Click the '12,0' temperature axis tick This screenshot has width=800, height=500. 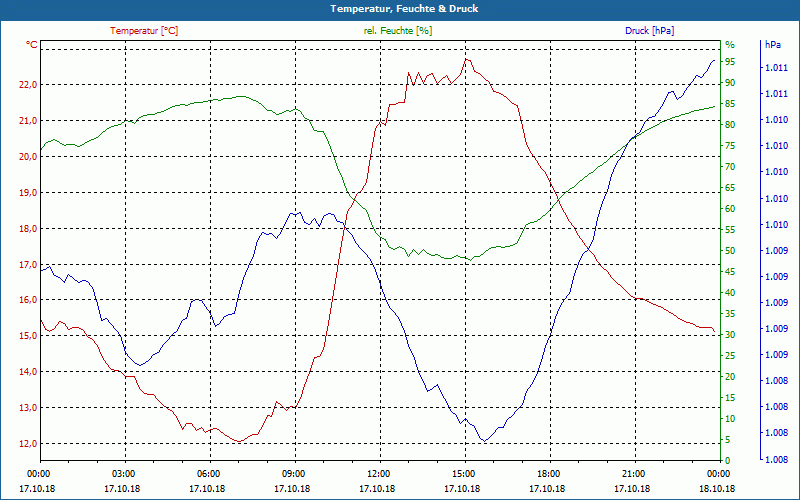[x=28, y=444]
